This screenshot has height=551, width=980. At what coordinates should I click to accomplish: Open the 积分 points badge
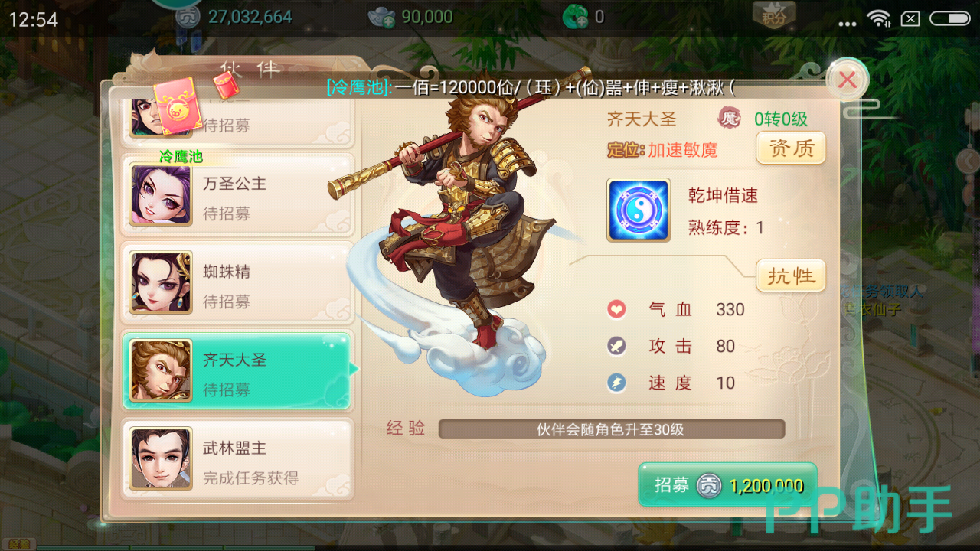pyautogui.click(x=774, y=13)
